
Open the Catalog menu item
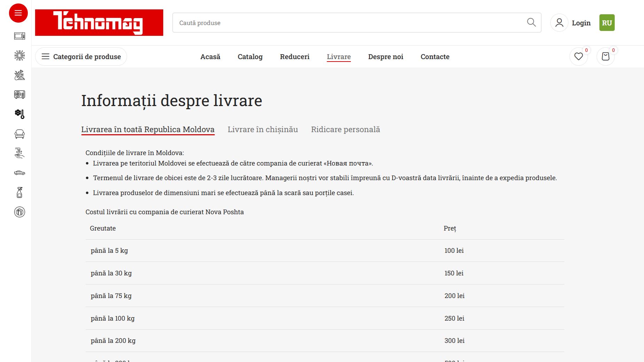click(x=250, y=57)
